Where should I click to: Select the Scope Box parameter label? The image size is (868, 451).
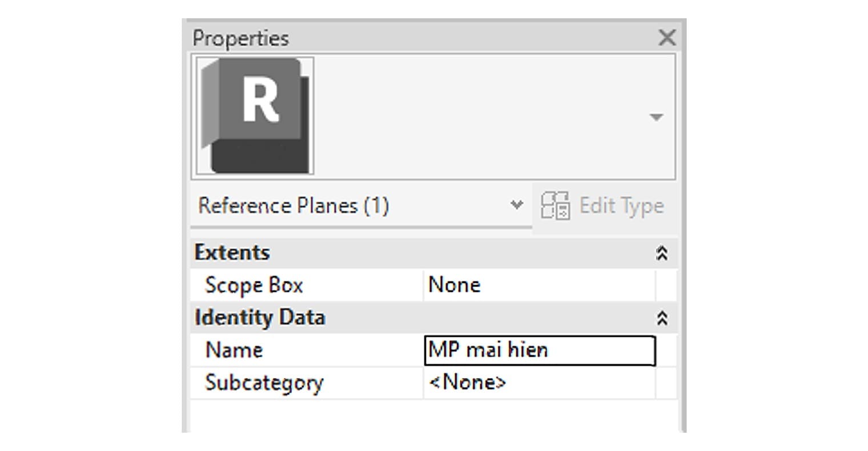point(254,285)
